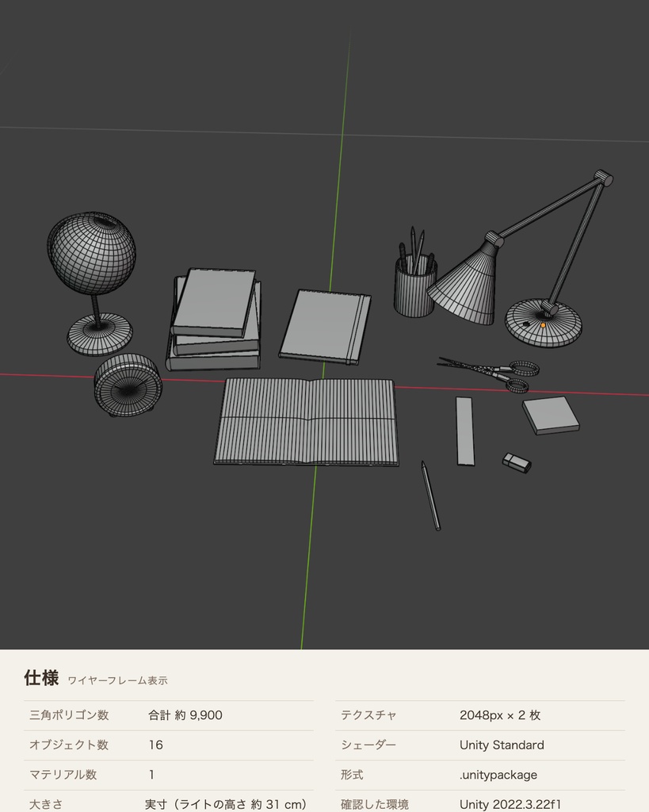
Task: Click the round alarm clock model
Action: (128, 385)
